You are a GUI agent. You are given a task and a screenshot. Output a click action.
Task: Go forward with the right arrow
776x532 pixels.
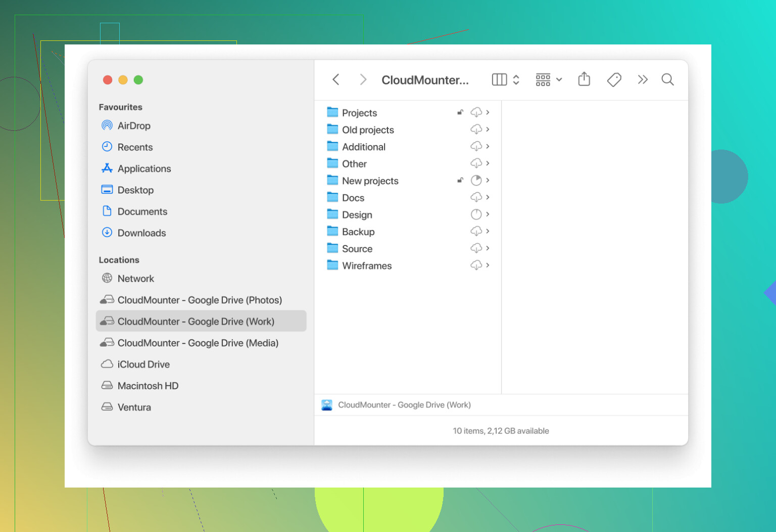[363, 79]
